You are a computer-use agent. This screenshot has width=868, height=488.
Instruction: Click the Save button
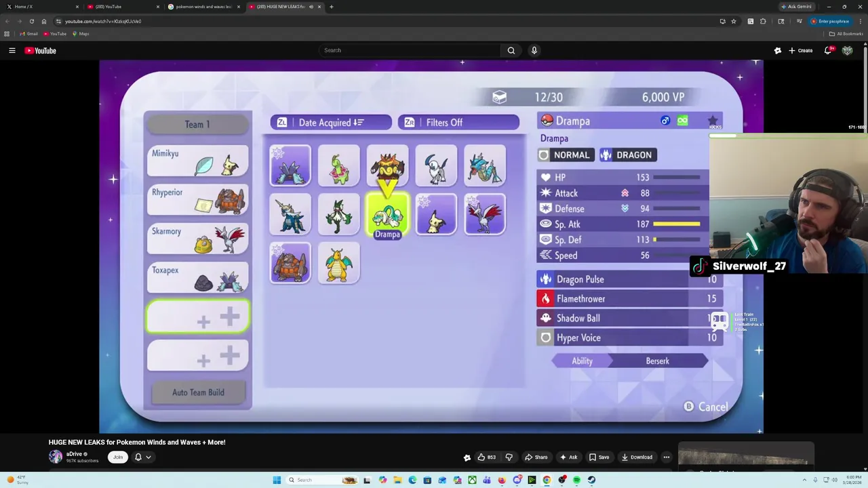[599, 457]
